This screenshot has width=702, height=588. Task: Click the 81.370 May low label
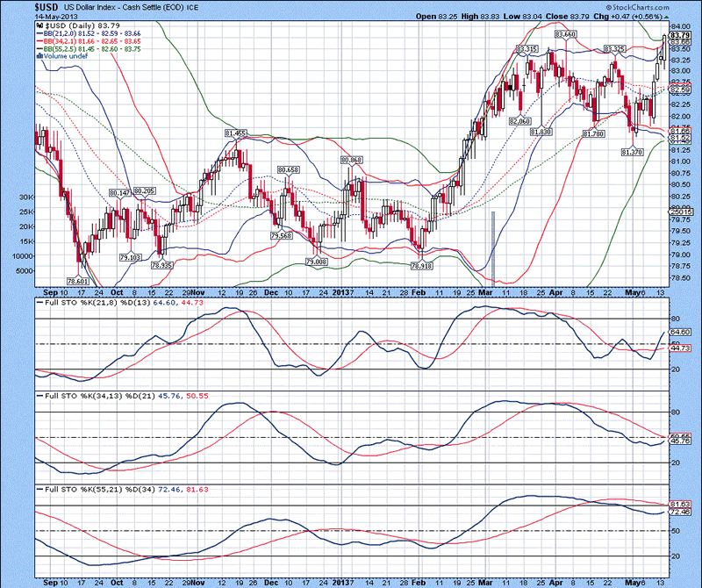click(x=632, y=152)
